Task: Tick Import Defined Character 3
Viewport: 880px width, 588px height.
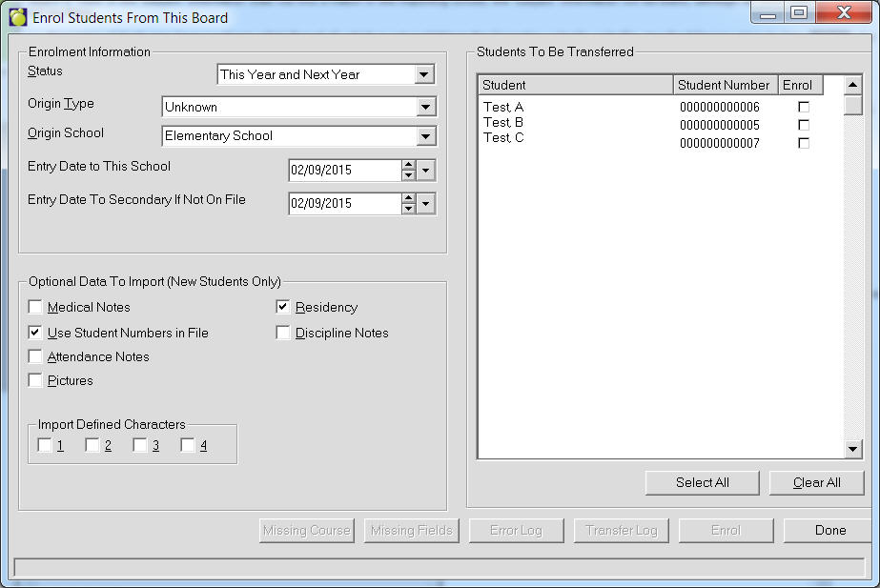Action: point(140,445)
